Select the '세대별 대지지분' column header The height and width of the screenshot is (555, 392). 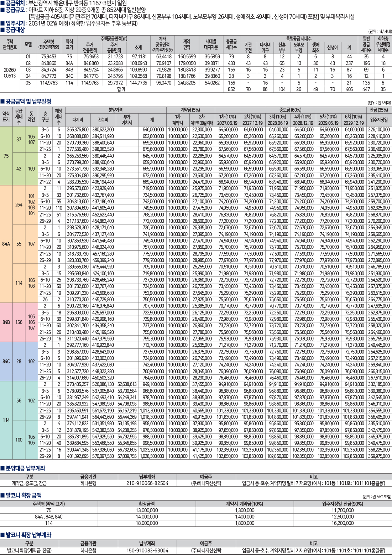click(211, 44)
